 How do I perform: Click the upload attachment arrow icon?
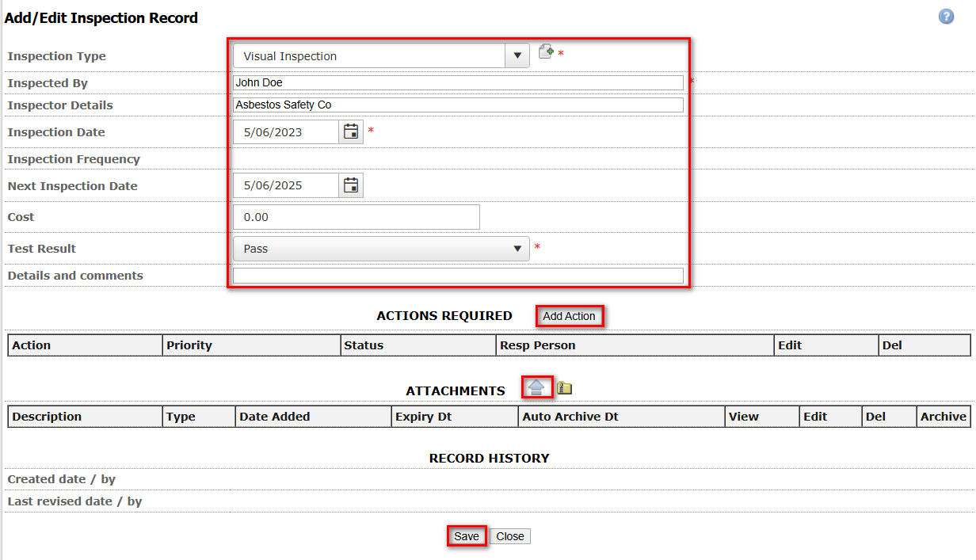point(537,387)
